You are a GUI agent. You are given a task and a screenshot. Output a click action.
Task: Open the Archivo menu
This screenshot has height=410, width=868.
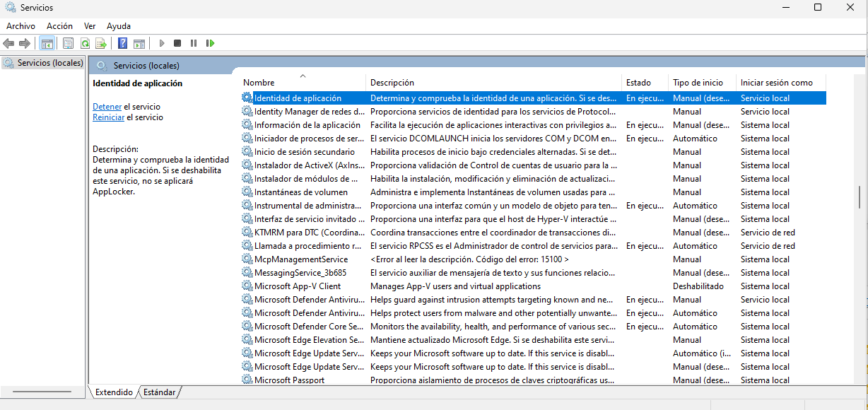(x=20, y=26)
